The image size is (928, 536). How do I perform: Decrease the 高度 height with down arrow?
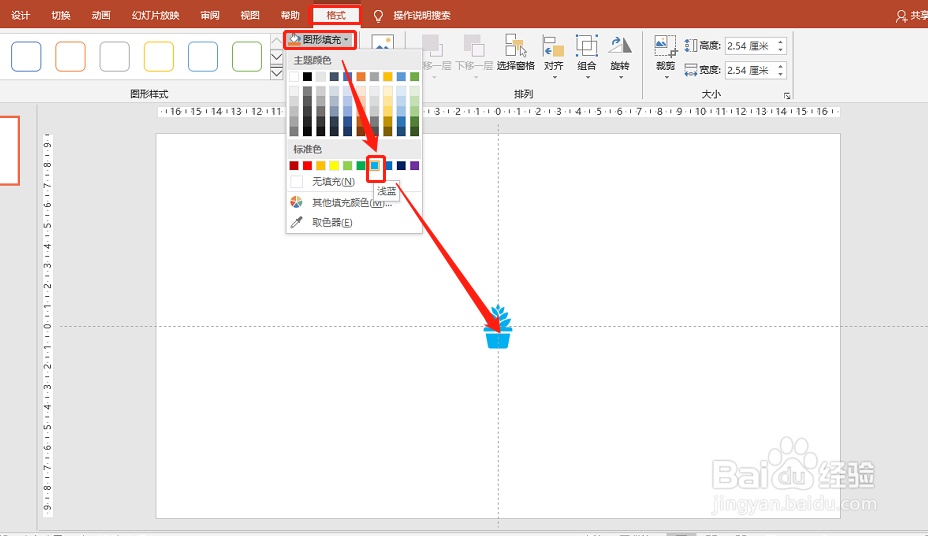(781, 50)
